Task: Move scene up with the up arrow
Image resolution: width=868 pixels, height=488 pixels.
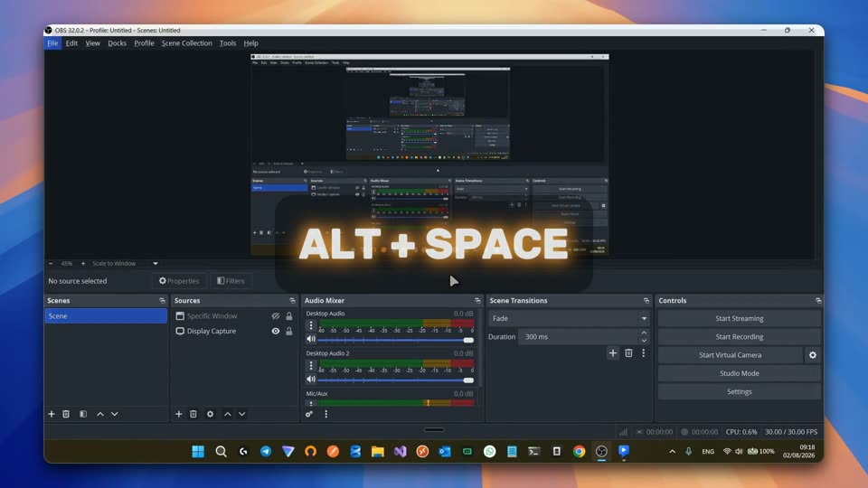Action: [100, 414]
